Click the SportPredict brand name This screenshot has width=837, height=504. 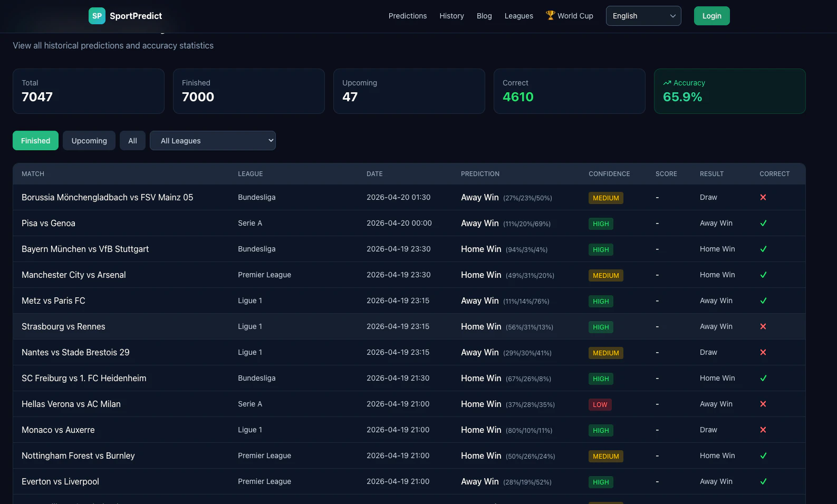[136, 16]
